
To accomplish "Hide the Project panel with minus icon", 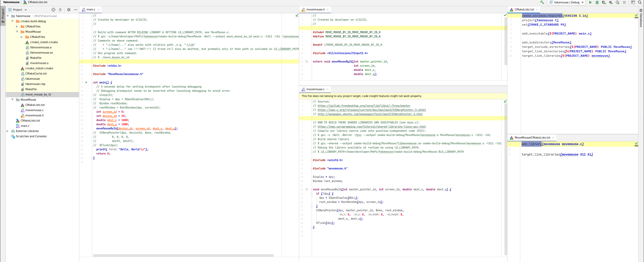I will (x=76, y=10).
